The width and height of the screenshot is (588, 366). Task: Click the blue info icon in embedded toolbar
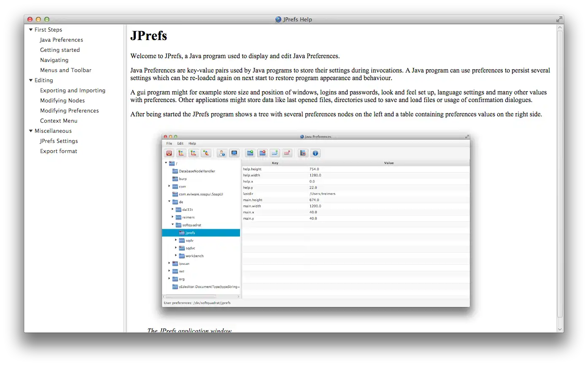[315, 153]
